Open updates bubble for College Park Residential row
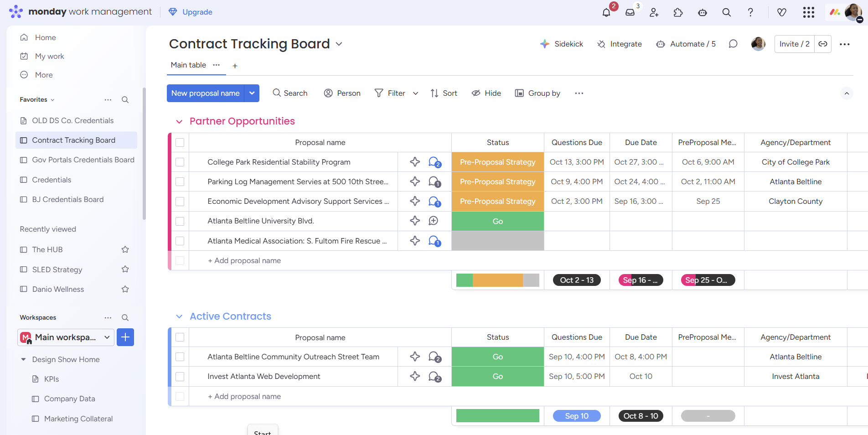Image resolution: width=868 pixels, height=435 pixels. coord(434,162)
